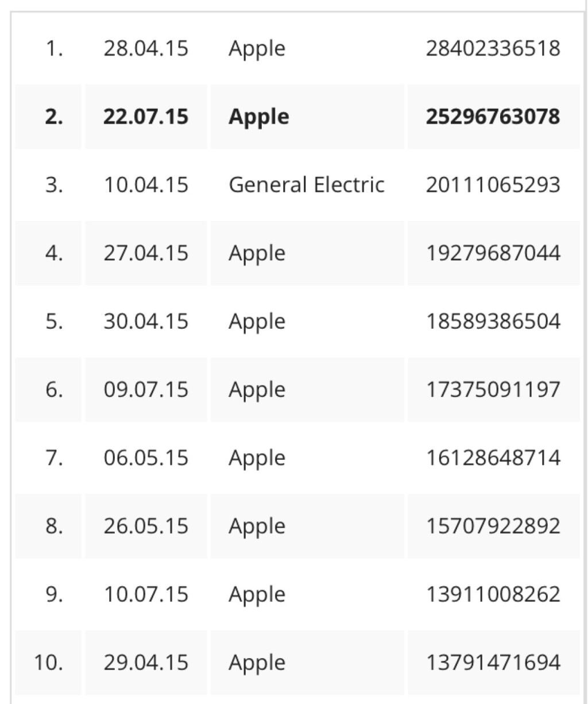Viewport: 588px width, 704px height.
Task: Select the value 28402336518
Action: [x=493, y=48]
